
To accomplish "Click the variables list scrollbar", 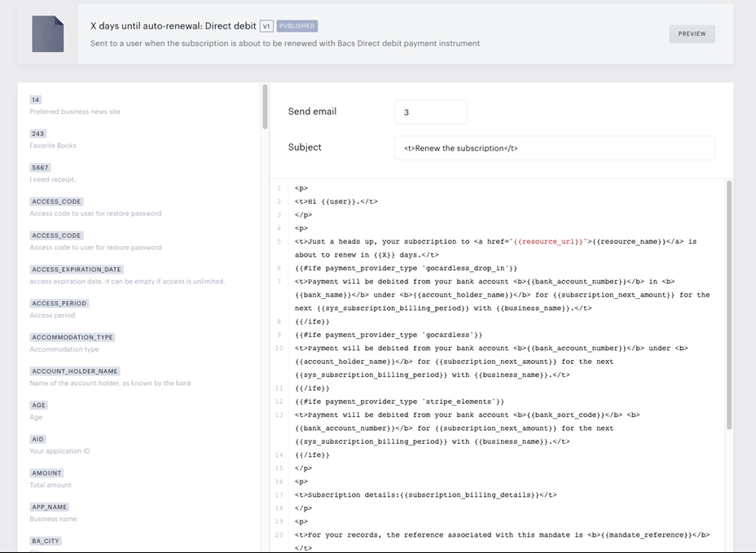I will (265, 107).
